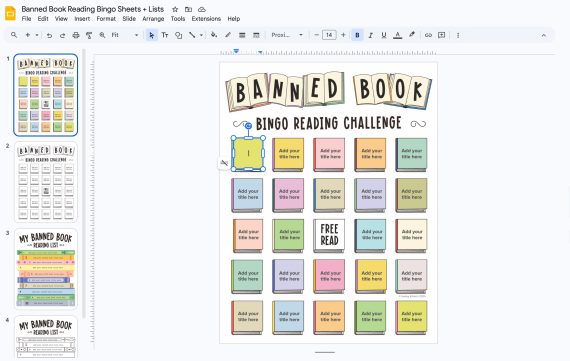
Task: Click the speaker notes drag handle
Action: (325, 352)
